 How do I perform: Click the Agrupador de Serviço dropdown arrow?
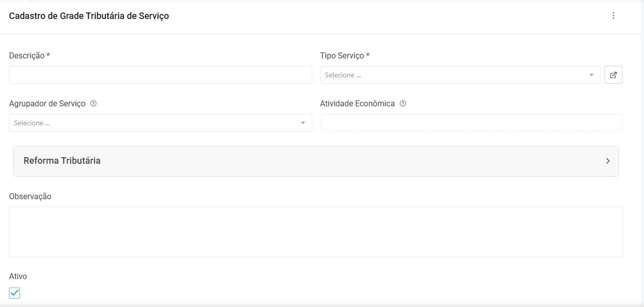click(x=303, y=123)
